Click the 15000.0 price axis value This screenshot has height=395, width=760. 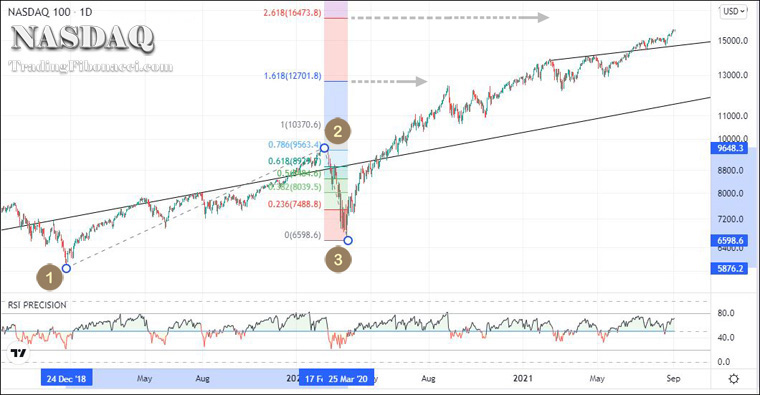click(x=733, y=41)
